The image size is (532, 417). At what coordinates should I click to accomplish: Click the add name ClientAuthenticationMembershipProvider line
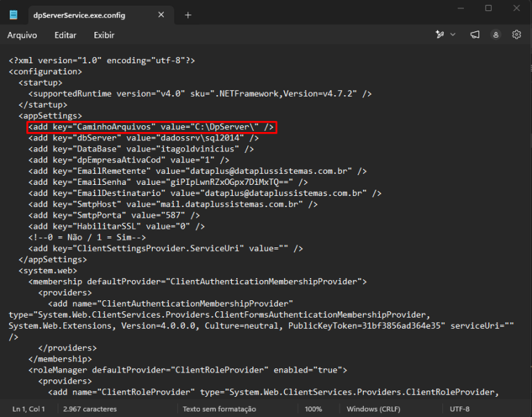click(x=171, y=304)
